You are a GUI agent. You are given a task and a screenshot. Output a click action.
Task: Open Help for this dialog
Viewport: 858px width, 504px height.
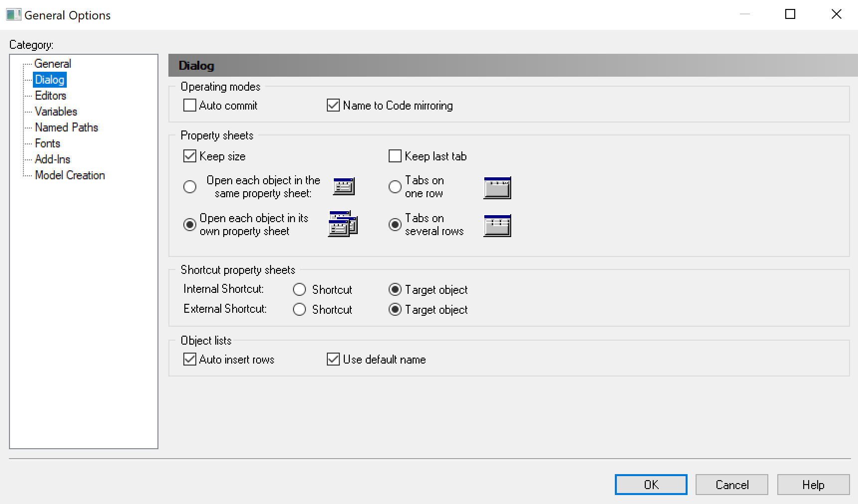click(813, 485)
